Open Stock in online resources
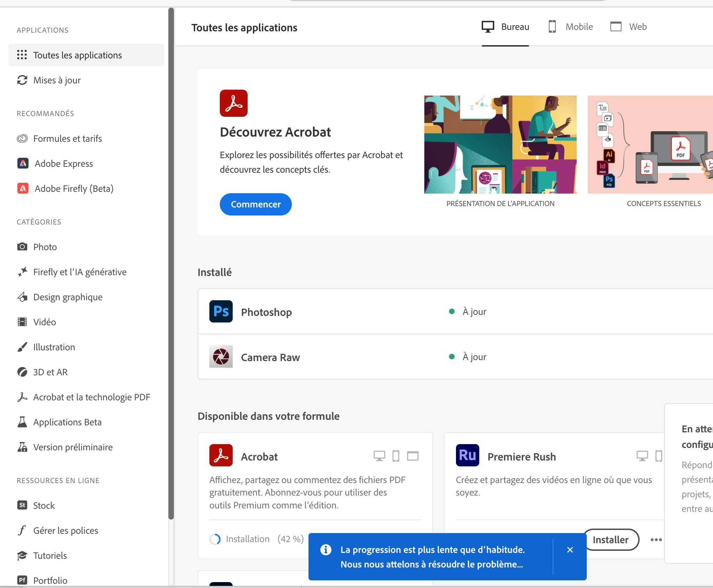 [44, 506]
